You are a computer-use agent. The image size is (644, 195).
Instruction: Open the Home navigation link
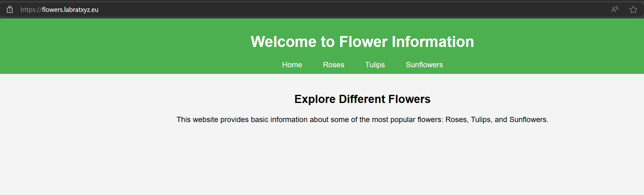[x=292, y=65]
